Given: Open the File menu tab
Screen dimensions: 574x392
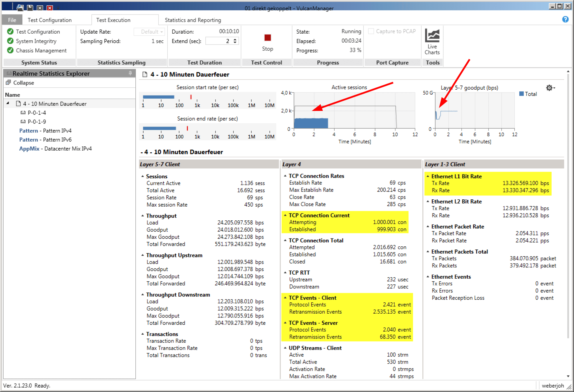Looking at the screenshot, I should pos(12,20).
